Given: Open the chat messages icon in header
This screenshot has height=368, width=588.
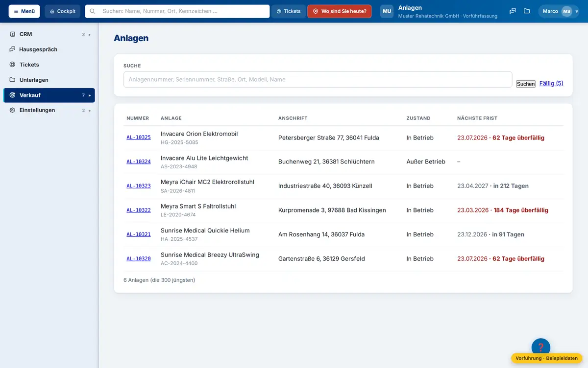Looking at the screenshot, I should [x=513, y=11].
